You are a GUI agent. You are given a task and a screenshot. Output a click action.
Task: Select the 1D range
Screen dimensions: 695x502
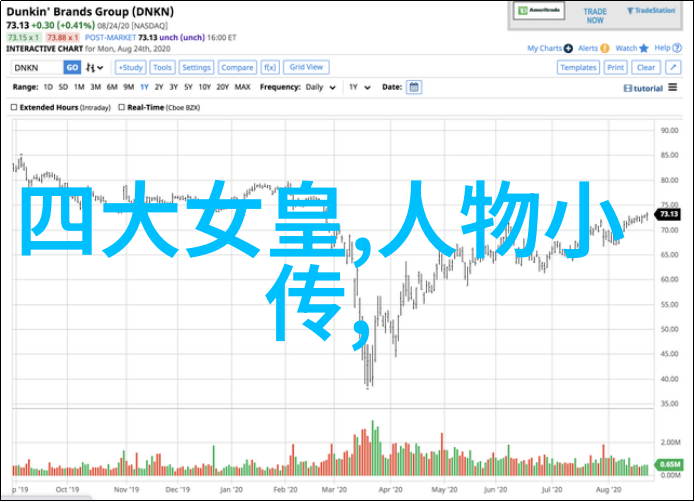[x=48, y=87]
